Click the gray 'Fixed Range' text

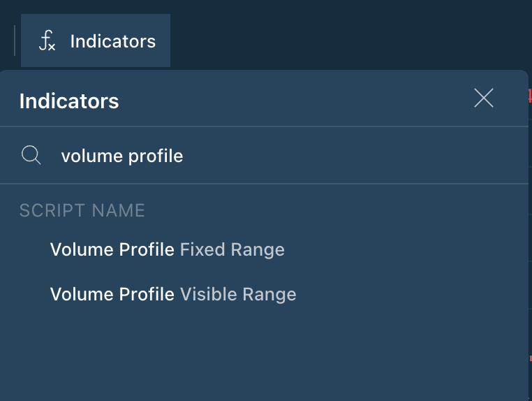tap(232, 249)
